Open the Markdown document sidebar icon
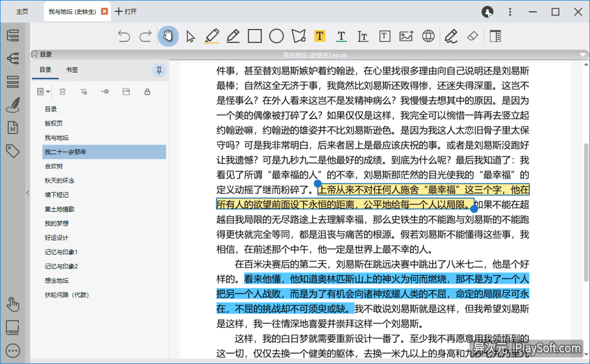Viewport: 590px width, 364px height. click(x=13, y=128)
